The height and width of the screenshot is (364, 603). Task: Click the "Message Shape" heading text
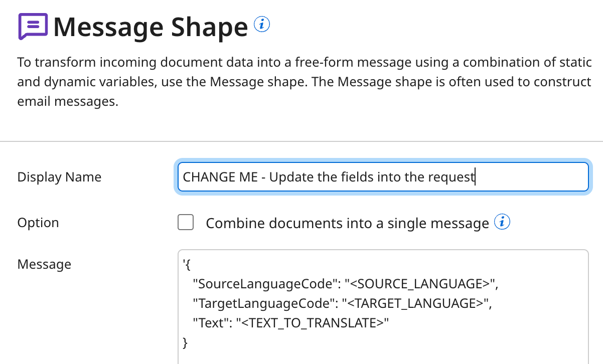[150, 28]
